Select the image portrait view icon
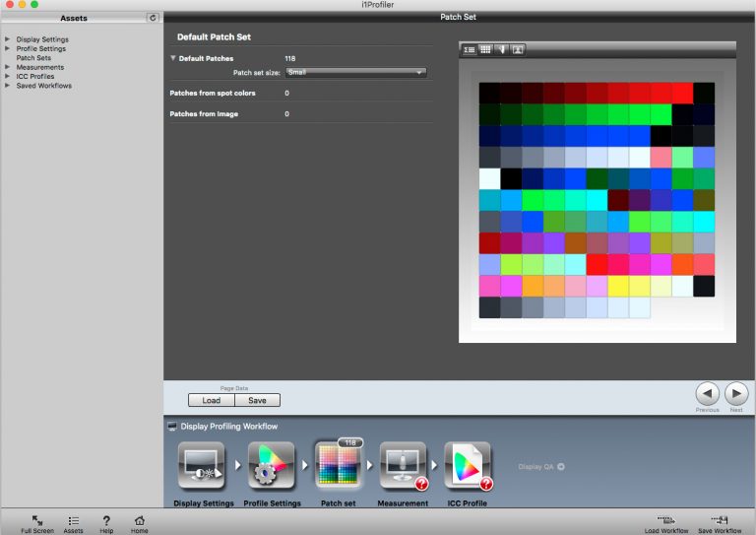Viewport: 756px width, 535px height. click(x=518, y=49)
